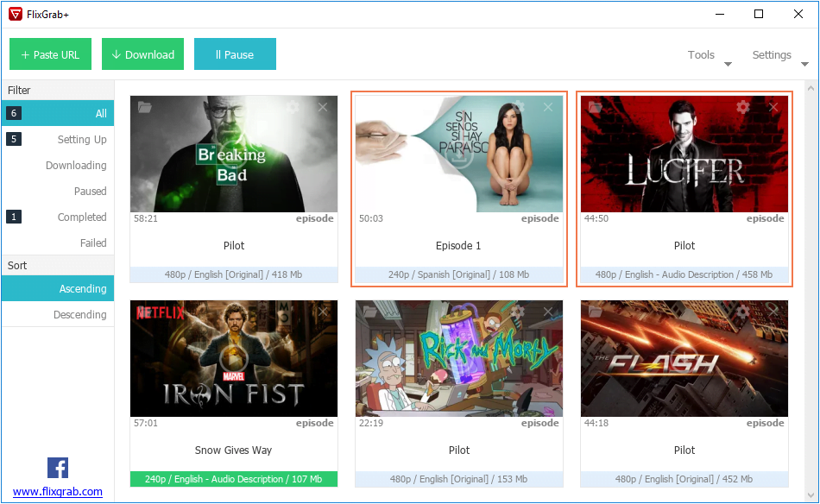
Task: Open settings gear on Lucifer card
Action: point(743,107)
